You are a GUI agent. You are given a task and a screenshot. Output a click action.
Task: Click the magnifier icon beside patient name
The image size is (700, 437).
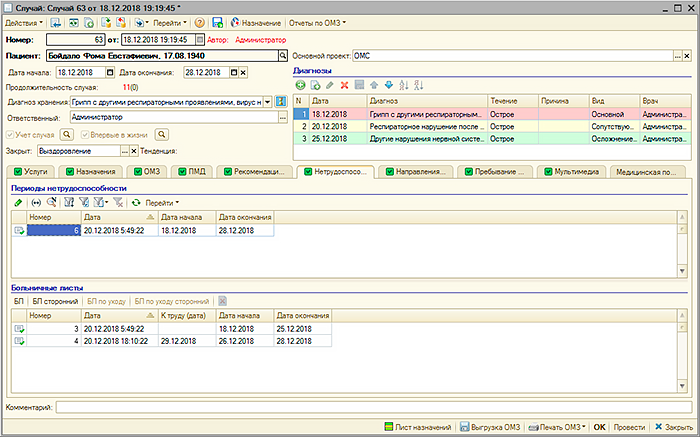[282, 56]
